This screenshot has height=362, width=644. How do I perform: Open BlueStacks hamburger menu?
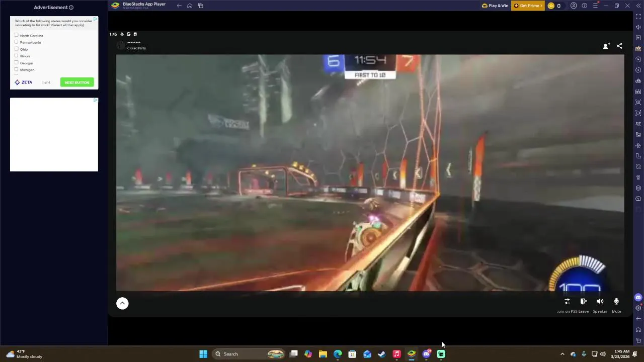tap(595, 6)
